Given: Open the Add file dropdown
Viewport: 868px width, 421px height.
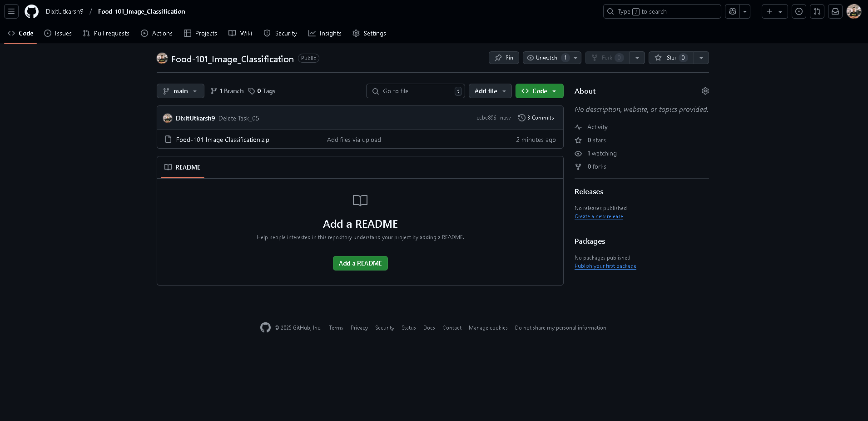Looking at the screenshot, I should coord(490,91).
